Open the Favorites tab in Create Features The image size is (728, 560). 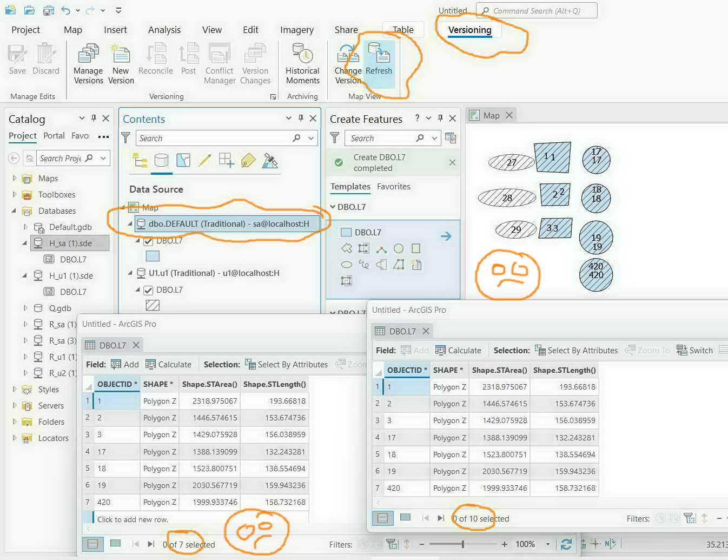point(393,187)
